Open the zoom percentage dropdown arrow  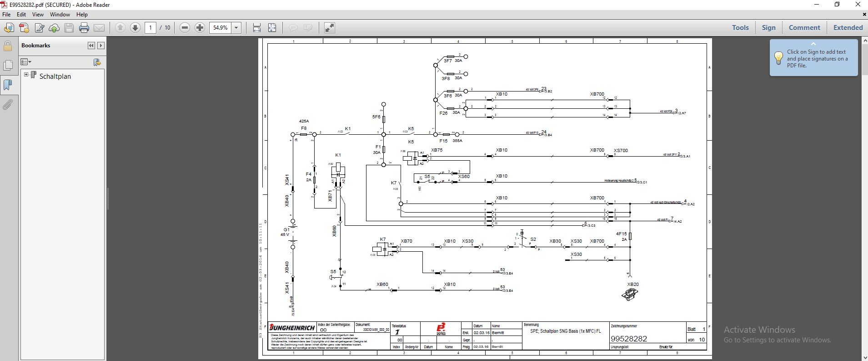[236, 28]
